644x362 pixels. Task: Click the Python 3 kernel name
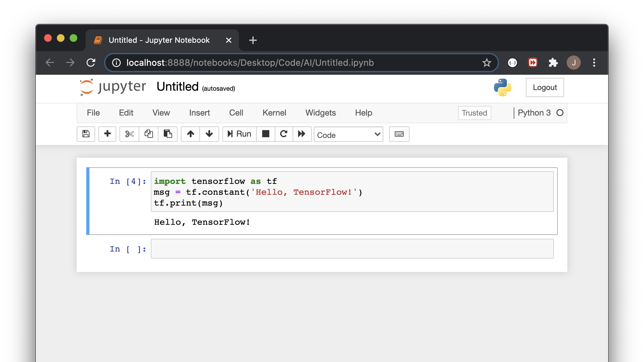(x=534, y=113)
